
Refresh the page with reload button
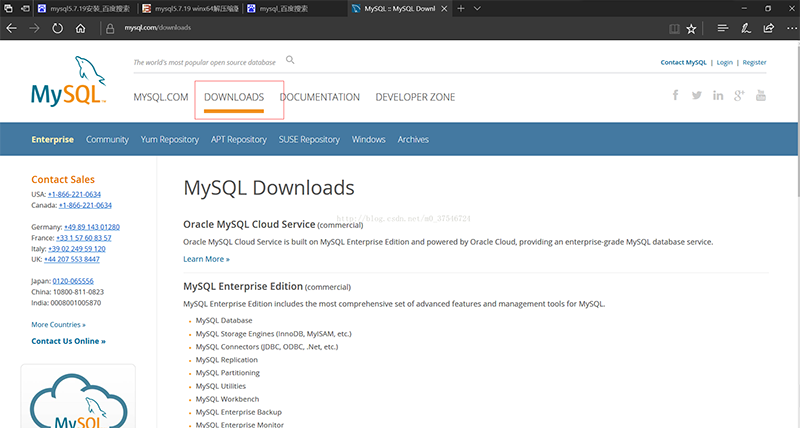click(57, 29)
